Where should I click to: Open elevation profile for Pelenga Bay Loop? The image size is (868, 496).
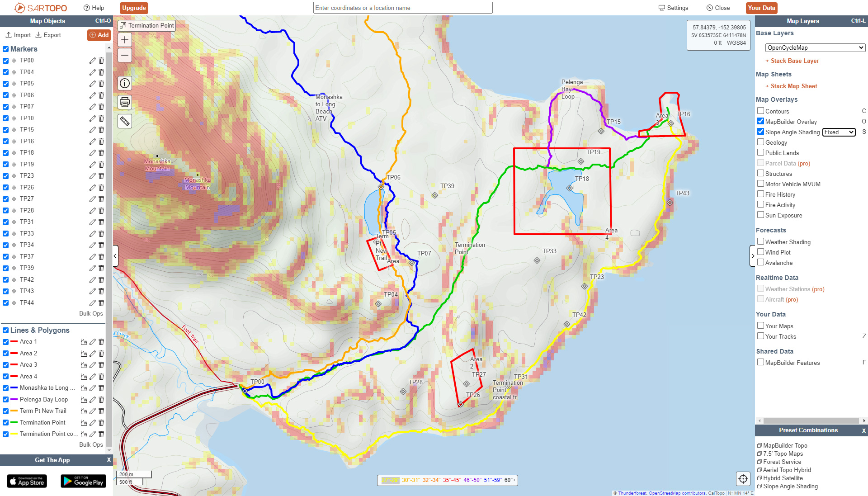(84, 400)
